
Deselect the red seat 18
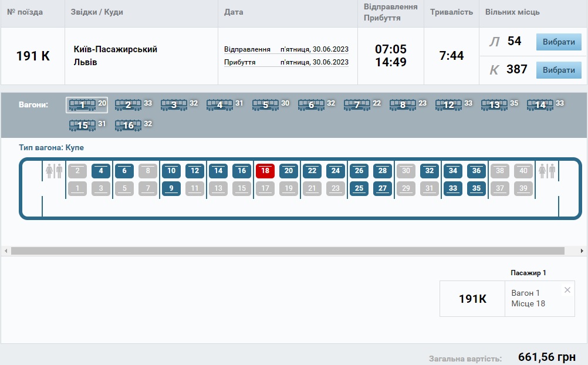point(265,171)
